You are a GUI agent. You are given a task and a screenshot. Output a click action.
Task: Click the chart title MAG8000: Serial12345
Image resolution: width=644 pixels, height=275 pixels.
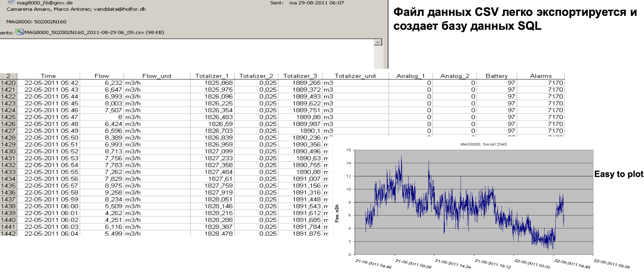(483, 144)
